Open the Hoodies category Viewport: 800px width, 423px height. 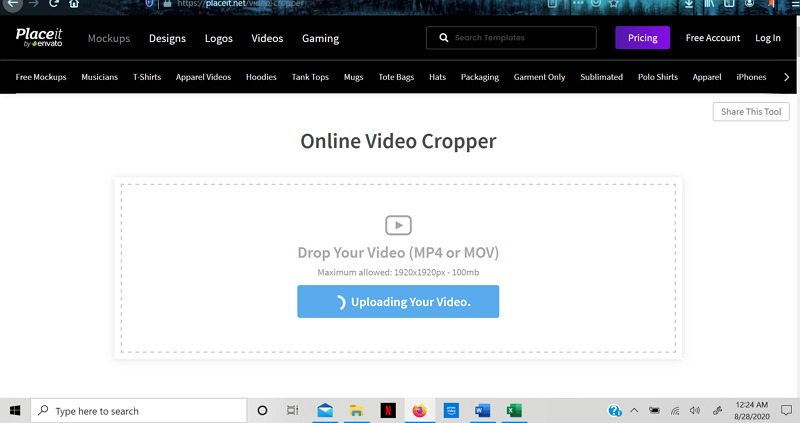pyautogui.click(x=261, y=77)
